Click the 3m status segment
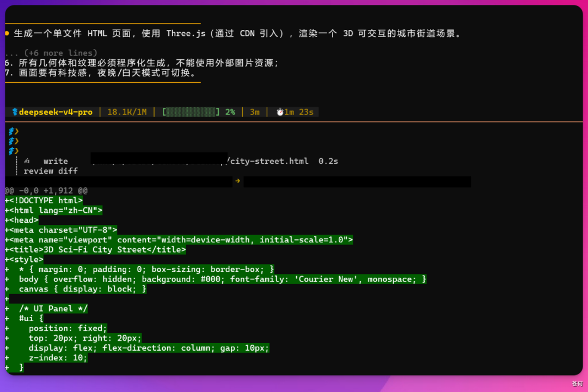This screenshot has width=588, height=392. click(255, 112)
